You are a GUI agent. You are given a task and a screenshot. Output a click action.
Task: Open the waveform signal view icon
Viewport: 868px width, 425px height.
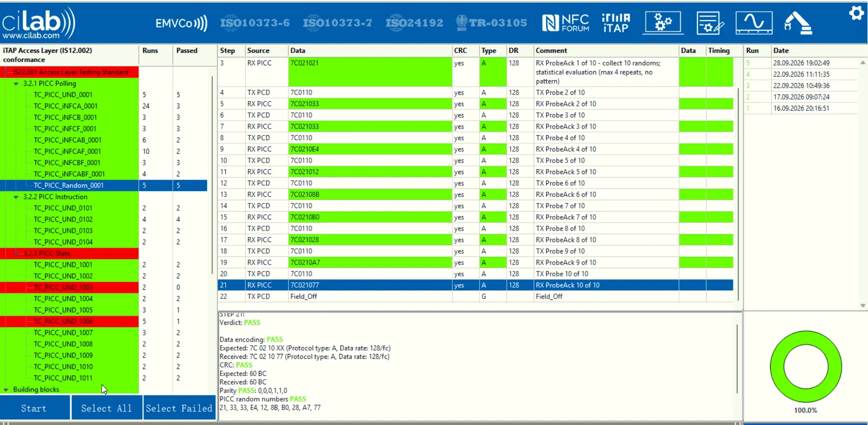click(x=754, y=22)
